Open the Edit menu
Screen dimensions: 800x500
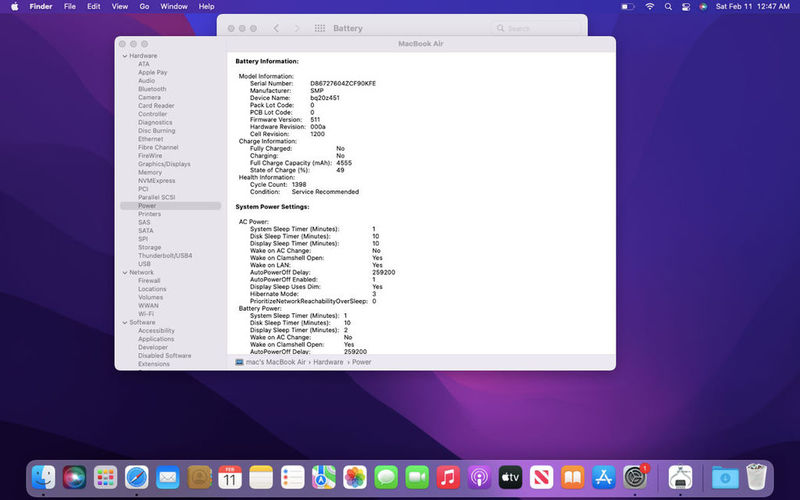(x=93, y=7)
